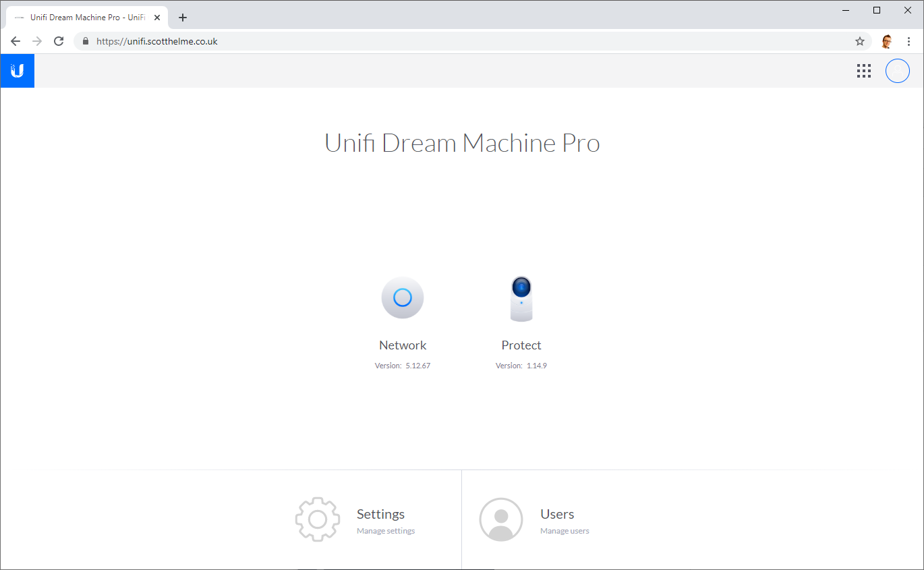
Task: View site security lock information
Action: [85, 41]
